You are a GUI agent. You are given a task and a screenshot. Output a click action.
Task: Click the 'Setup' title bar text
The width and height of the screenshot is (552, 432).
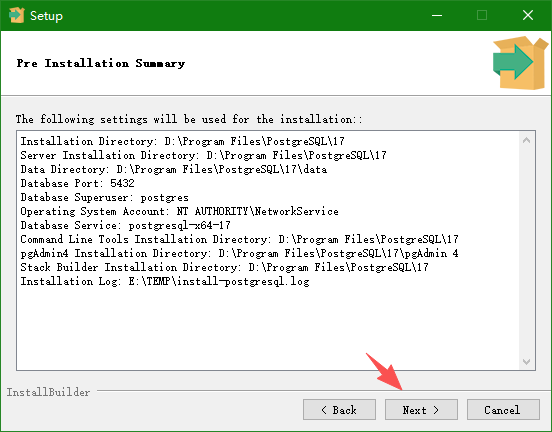[x=46, y=15]
